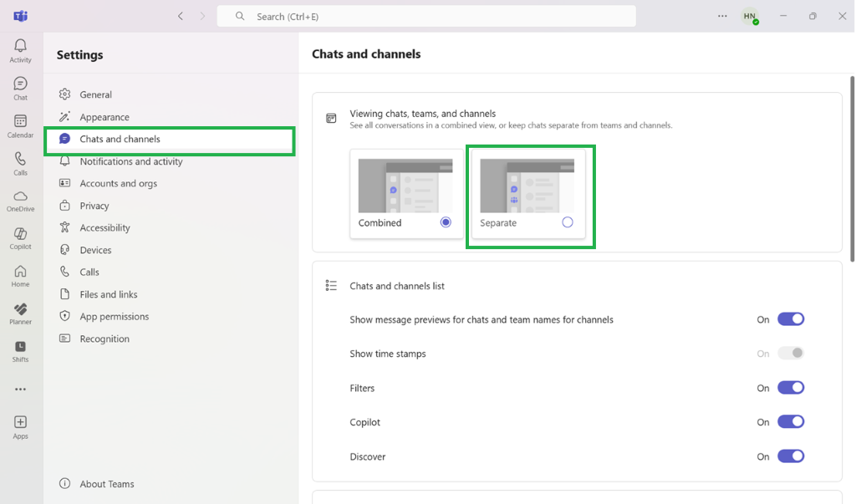Open Files and links settings
This screenshot has width=856, height=504.
coord(171,294)
